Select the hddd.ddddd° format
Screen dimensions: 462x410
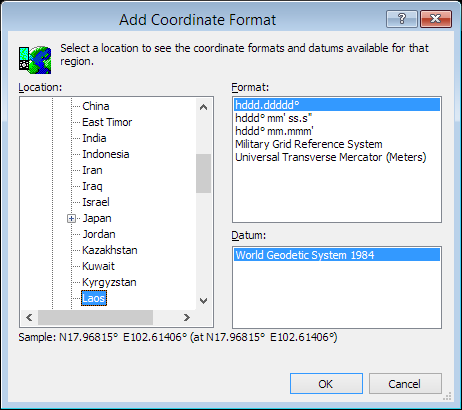click(x=337, y=105)
